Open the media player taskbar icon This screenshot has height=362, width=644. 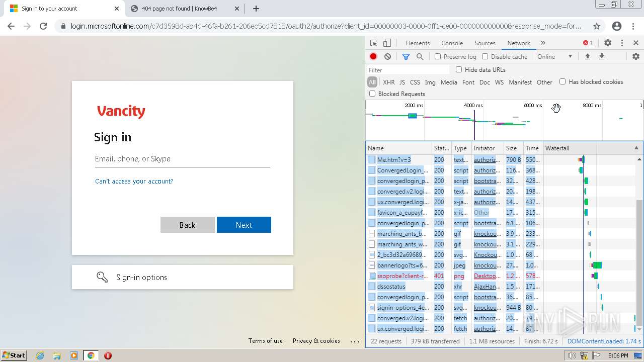coord(74,355)
